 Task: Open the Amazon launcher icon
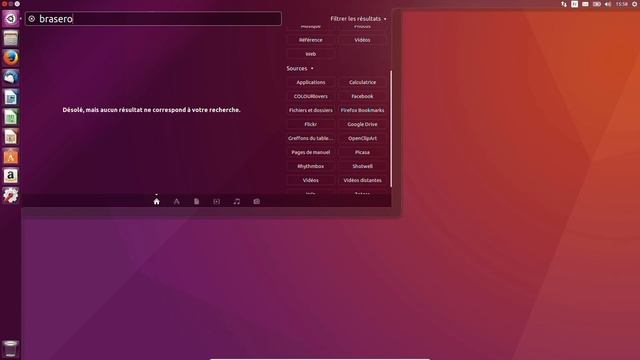[x=11, y=176]
